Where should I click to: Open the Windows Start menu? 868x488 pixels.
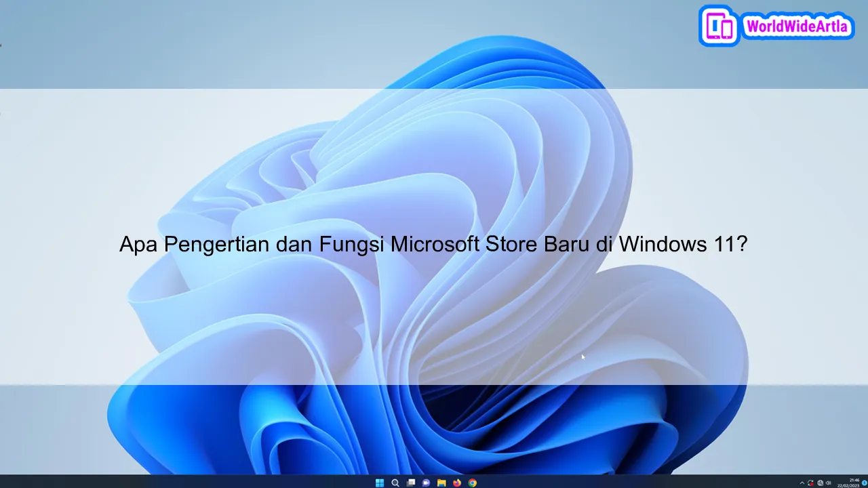point(380,483)
